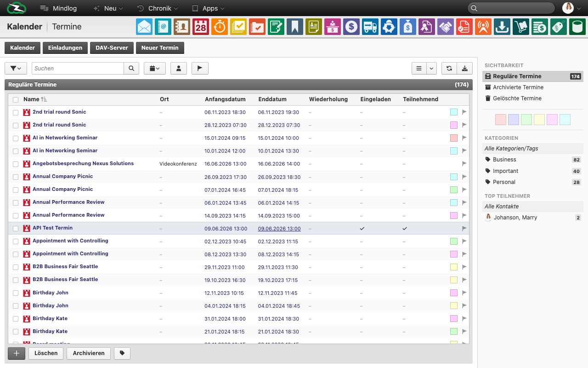Open the dark green hand truck icon
This screenshot has width=588, height=368.
pos(521,27)
